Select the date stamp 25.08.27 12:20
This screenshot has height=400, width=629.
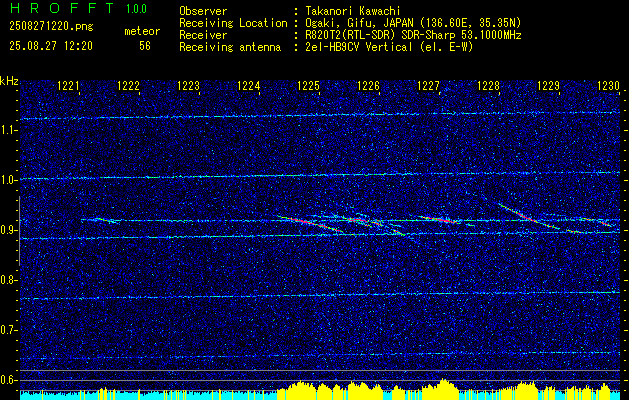(x=51, y=46)
